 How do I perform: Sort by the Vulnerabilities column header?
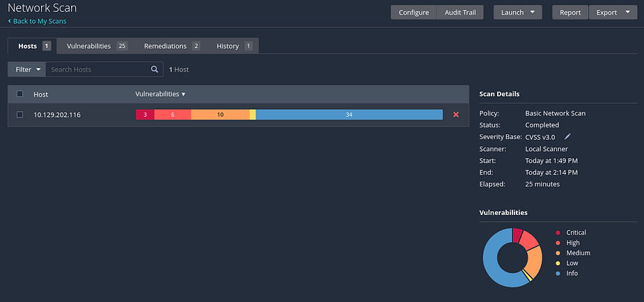[160, 94]
